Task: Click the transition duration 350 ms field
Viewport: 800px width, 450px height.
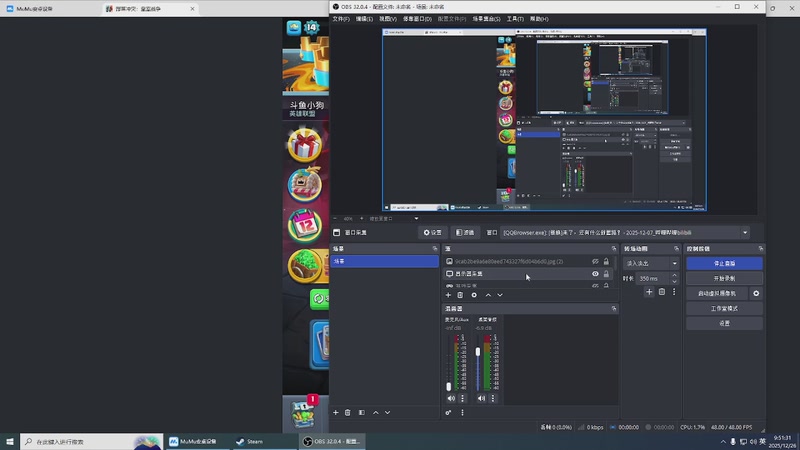Action: (653, 279)
